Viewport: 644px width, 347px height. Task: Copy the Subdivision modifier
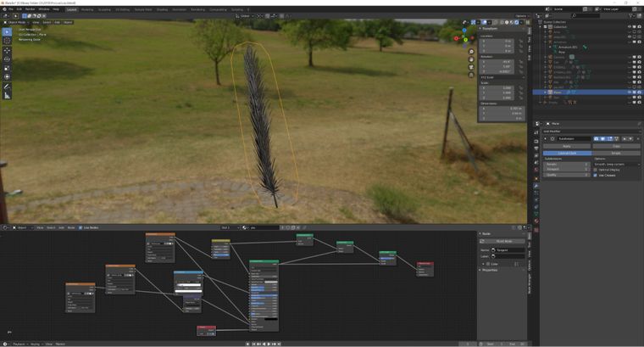(616, 147)
